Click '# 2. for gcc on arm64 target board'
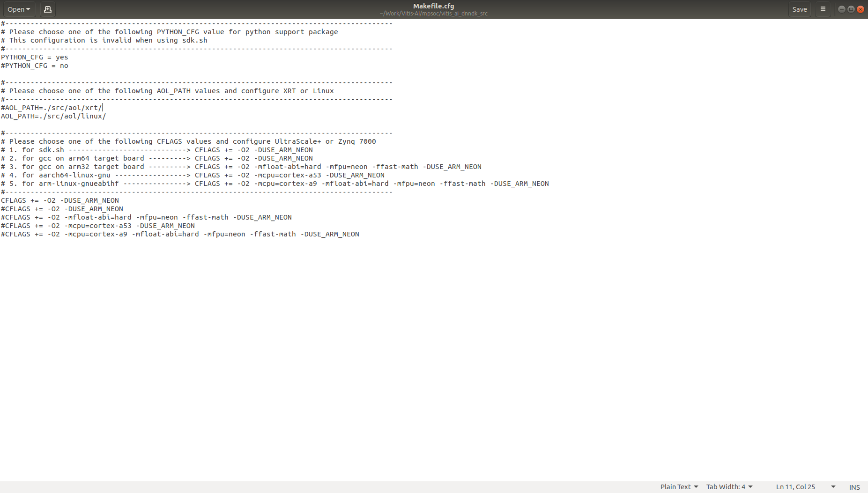The height and width of the screenshot is (493, 868). 157,158
